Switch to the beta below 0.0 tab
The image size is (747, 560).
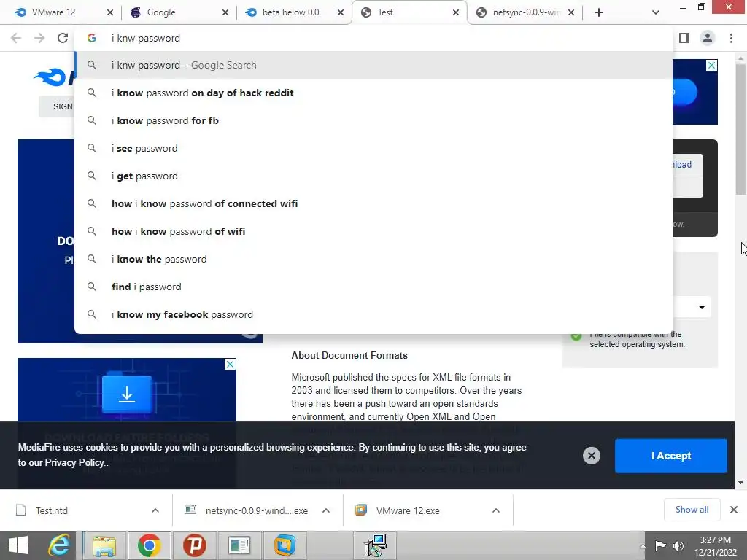289,12
